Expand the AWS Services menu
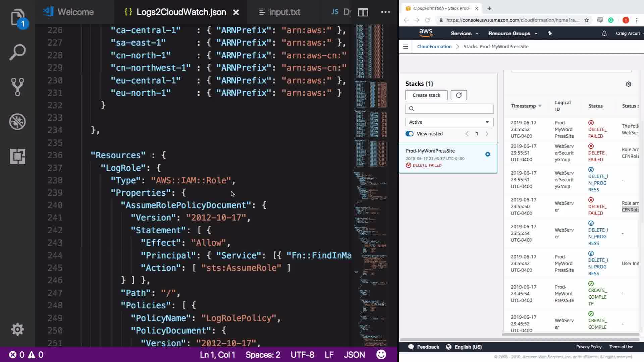Viewport: 644px width, 362px height. click(464, 34)
